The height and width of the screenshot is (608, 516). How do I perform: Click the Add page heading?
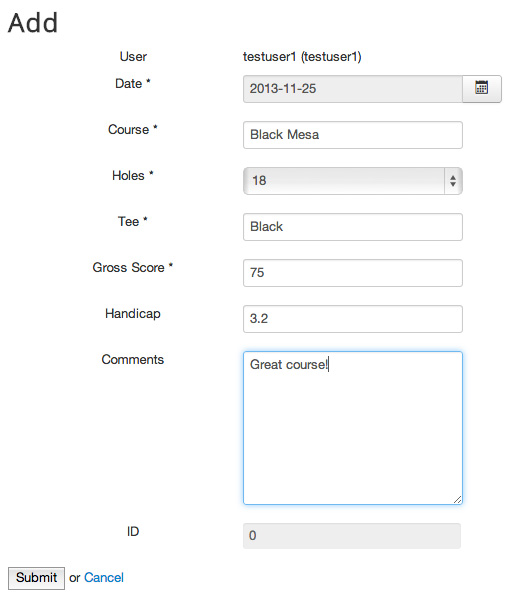[x=33, y=22]
